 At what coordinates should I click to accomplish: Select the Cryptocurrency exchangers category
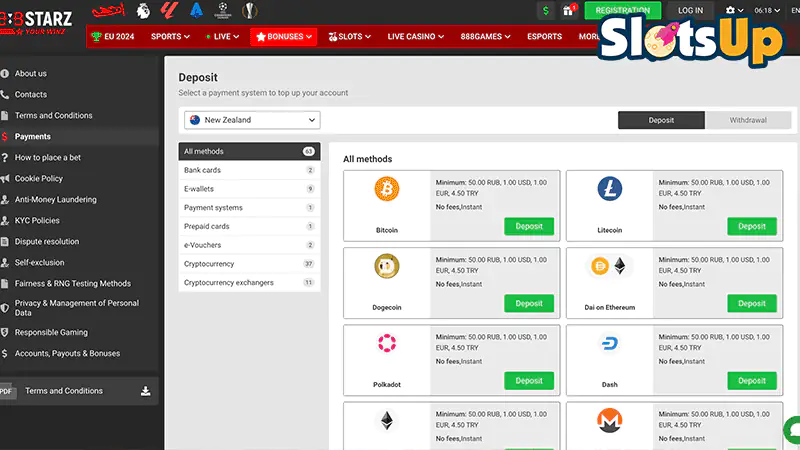click(249, 283)
